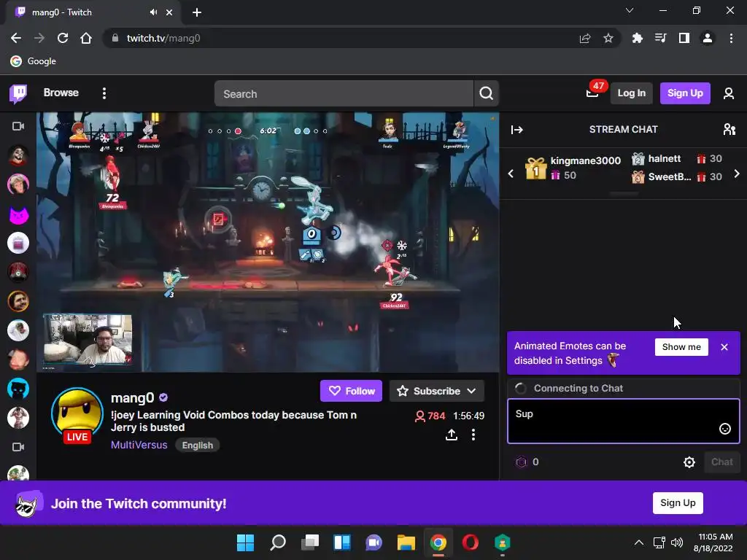Open the emote picker in chat box

pyautogui.click(x=724, y=429)
